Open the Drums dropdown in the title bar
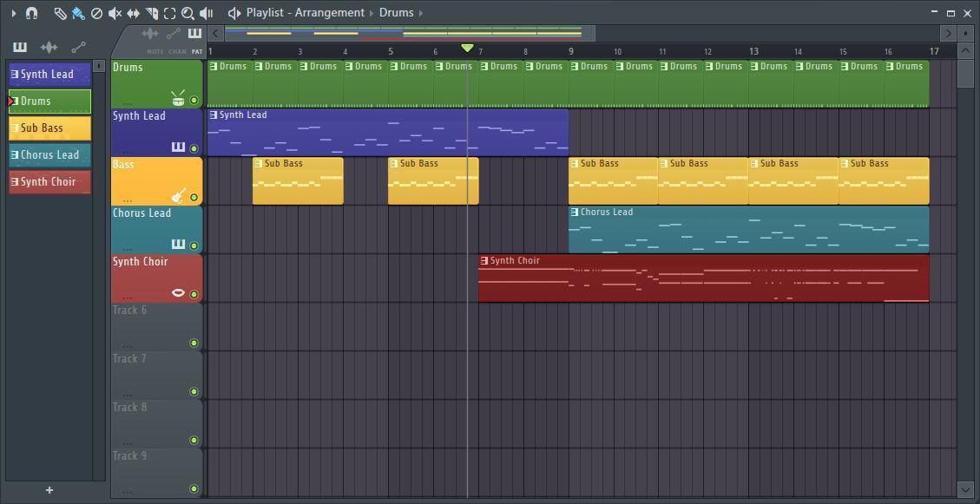 tap(399, 12)
